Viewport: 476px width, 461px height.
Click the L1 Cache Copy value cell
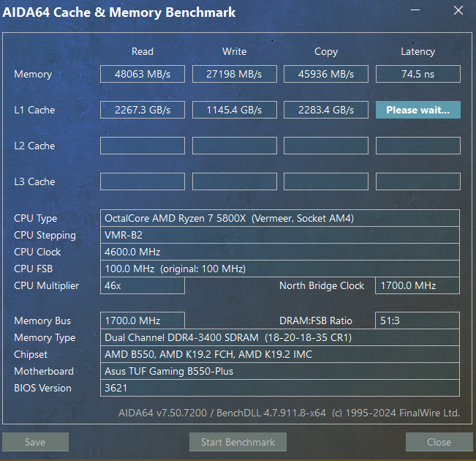tap(326, 110)
